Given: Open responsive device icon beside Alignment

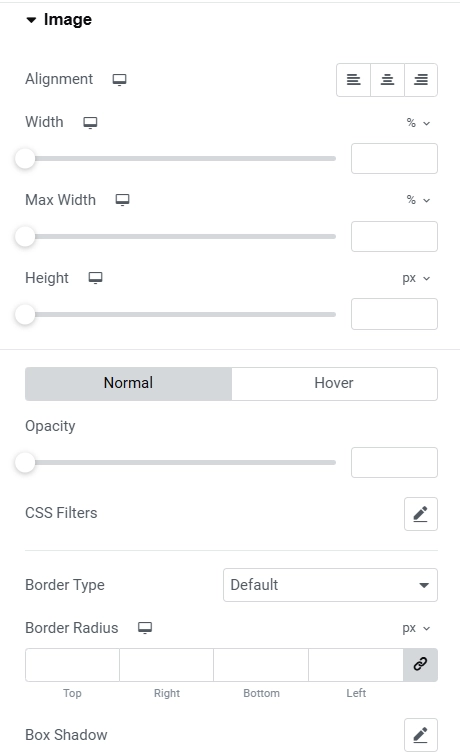Looking at the screenshot, I should 119,80.
